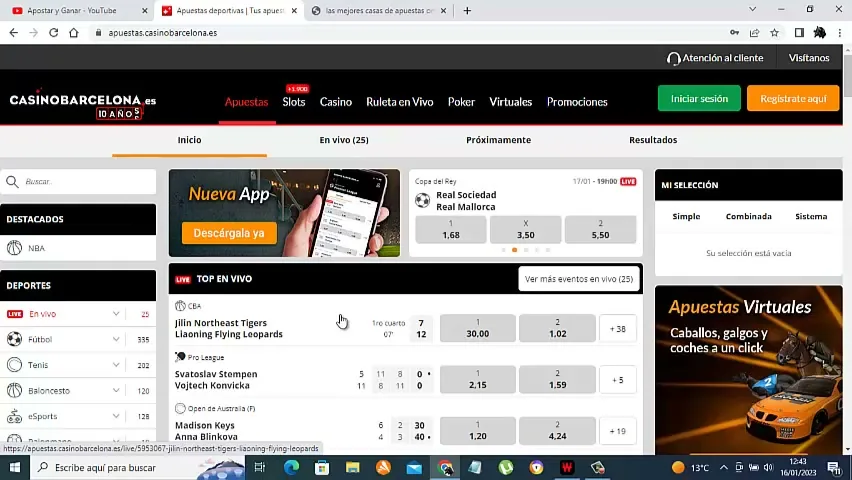This screenshot has width=852, height=480.
Task: Click the CasinoBarcelona.es logo
Action: pyautogui.click(x=83, y=104)
